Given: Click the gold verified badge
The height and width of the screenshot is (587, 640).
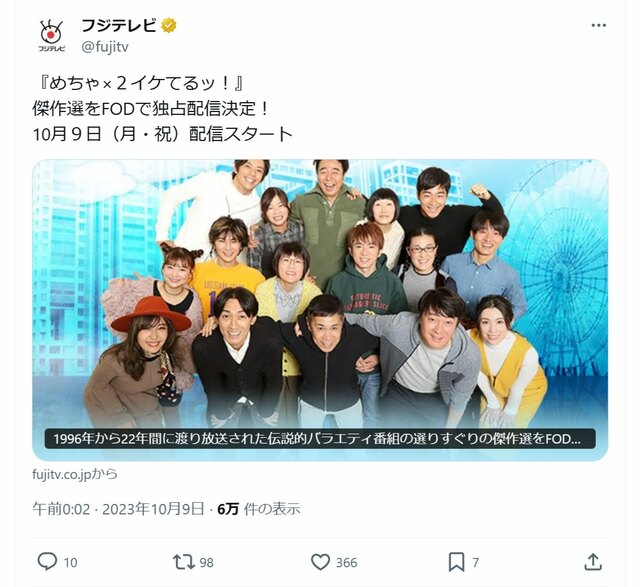Looking at the screenshot, I should tap(169, 25).
